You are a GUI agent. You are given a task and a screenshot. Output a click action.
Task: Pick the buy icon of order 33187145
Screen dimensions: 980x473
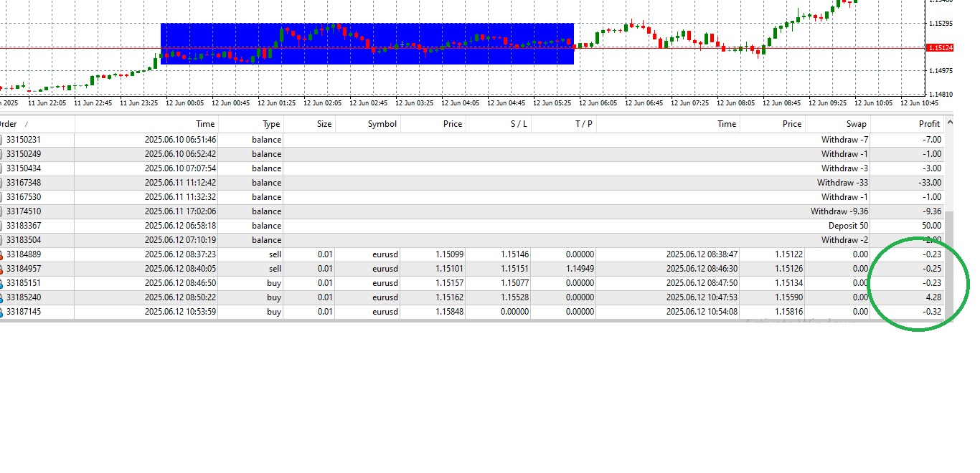1,312
